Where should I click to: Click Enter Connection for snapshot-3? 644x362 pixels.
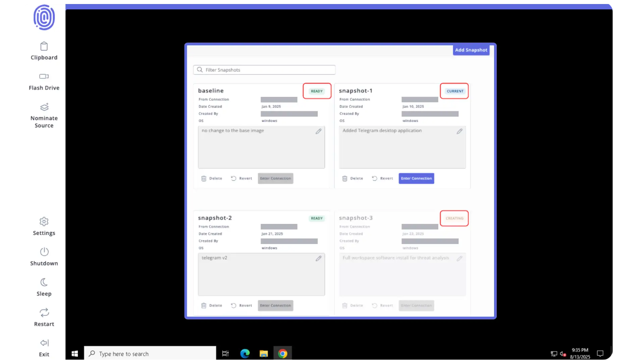[416, 305]
